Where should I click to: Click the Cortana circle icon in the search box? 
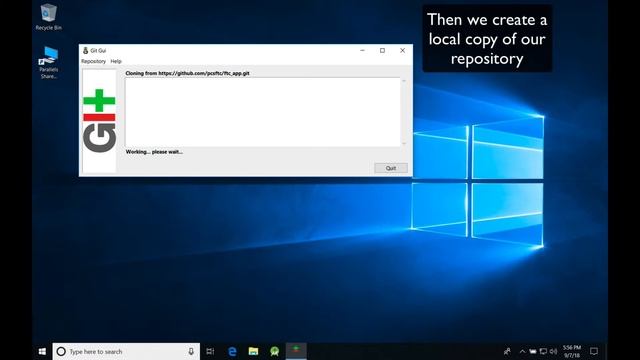pos(61,351)
